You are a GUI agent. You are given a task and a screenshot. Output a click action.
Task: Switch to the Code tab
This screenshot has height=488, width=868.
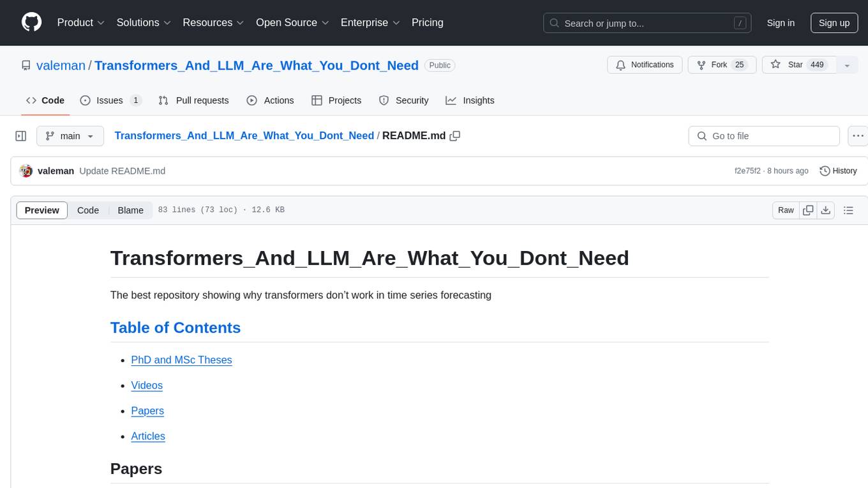(x=45, y=100)
